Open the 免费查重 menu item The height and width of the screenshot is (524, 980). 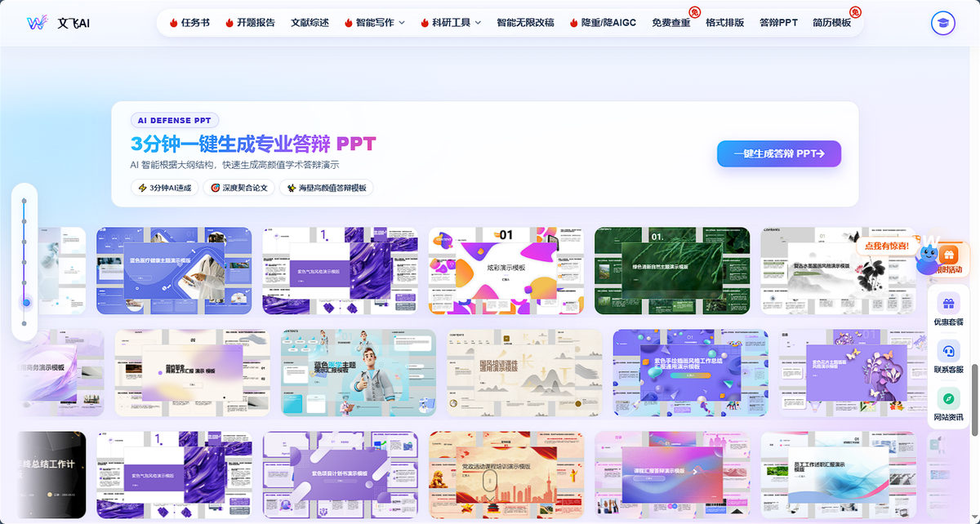click(670, 23)
